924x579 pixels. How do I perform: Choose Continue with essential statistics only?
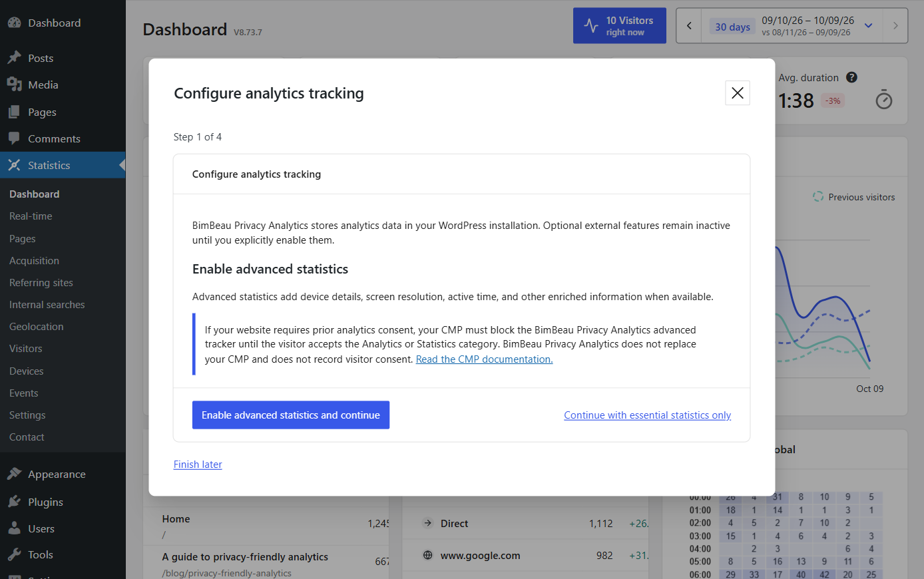click(647, 415)
